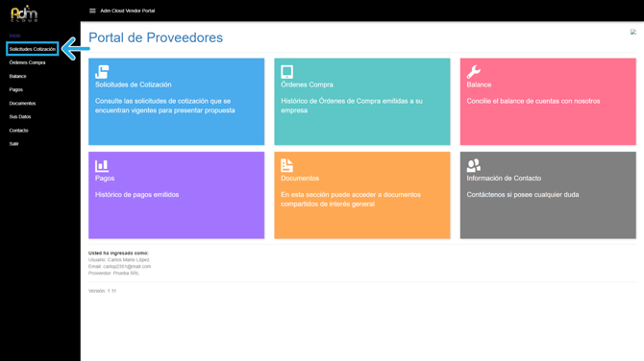The height and width of the screenshot is (361, 644).
Task: Click the Email address line
Action: 119,266
